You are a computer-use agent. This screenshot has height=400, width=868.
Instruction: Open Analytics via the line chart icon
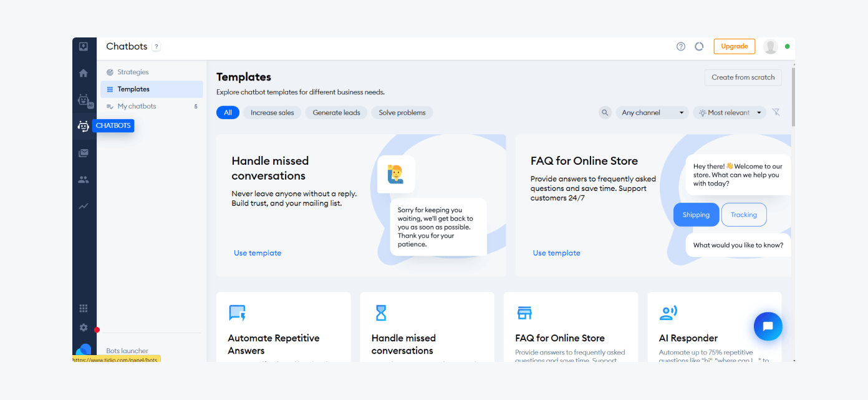coord(83,206)
